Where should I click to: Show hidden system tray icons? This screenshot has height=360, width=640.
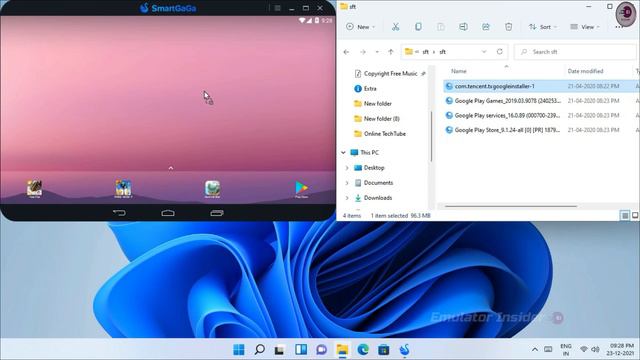click(535, 350)
